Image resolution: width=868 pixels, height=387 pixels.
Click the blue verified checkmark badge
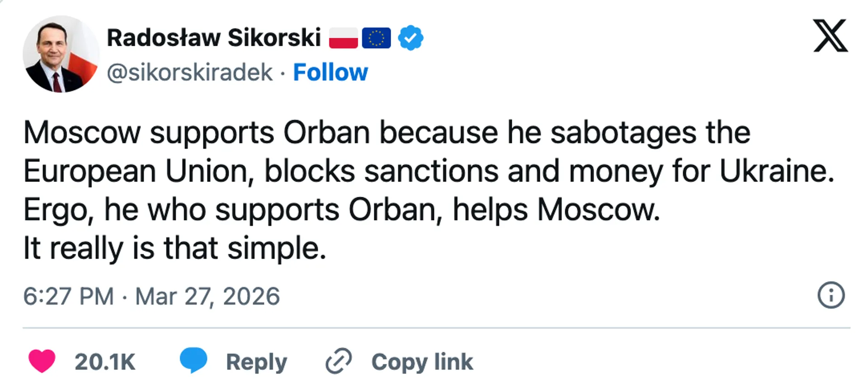click(x=410, y=38)
